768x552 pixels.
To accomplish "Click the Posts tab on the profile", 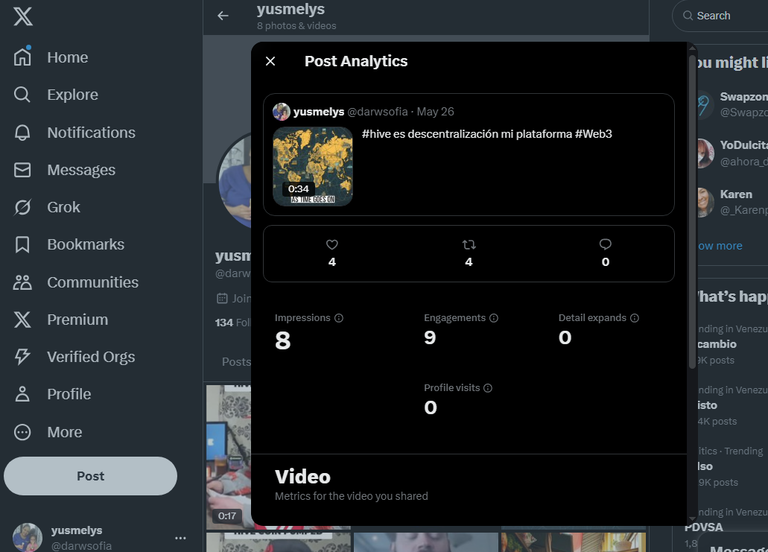I will click(x=236, y=362).
